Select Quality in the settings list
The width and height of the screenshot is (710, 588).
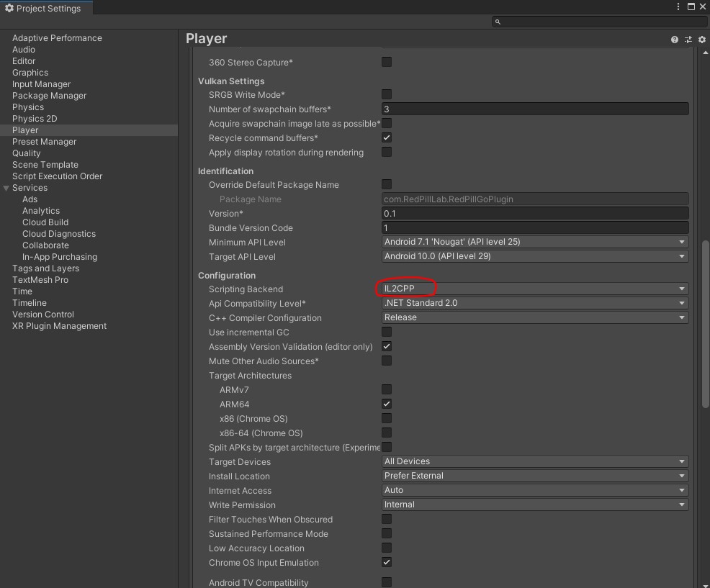click(27, 153)
